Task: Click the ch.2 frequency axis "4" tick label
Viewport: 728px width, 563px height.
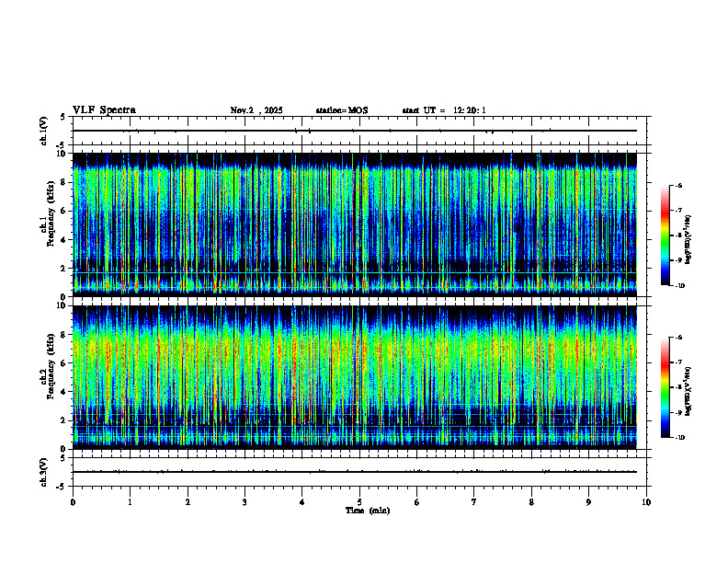Action: [63, 393]
